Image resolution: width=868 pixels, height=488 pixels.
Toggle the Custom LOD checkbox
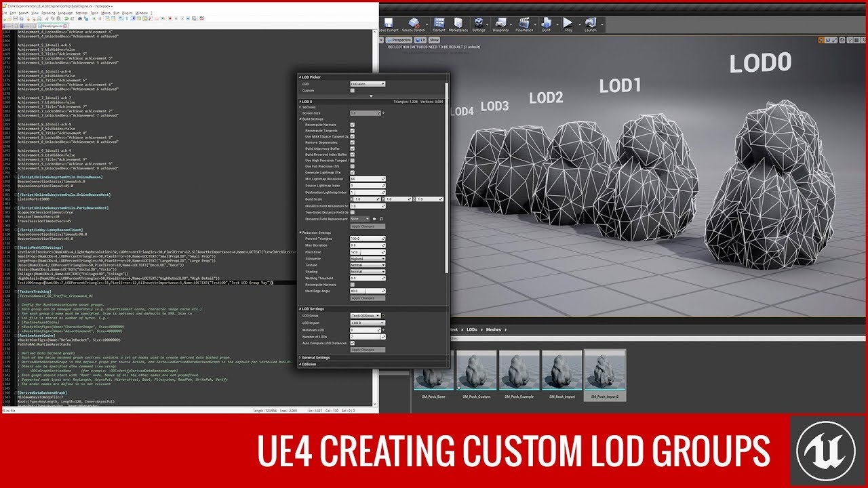click(353, 90)
